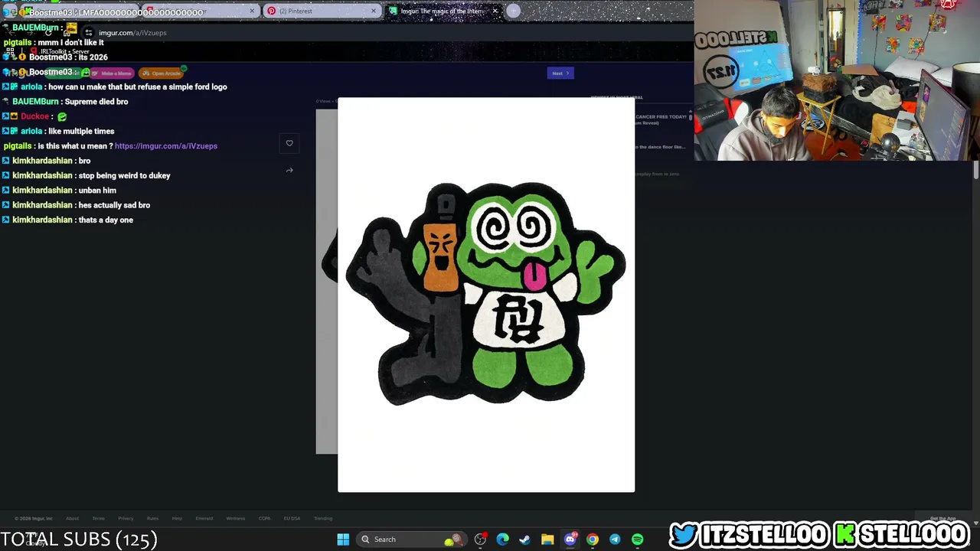Open OBS Studio from the taskbar
980x551 pixels.
481,540
